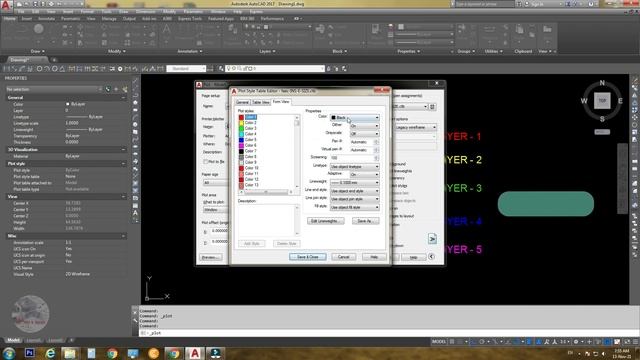This screenshot has width=640, height=360.
Task: Select the blue Color 5 swatch
Action: 241,140
